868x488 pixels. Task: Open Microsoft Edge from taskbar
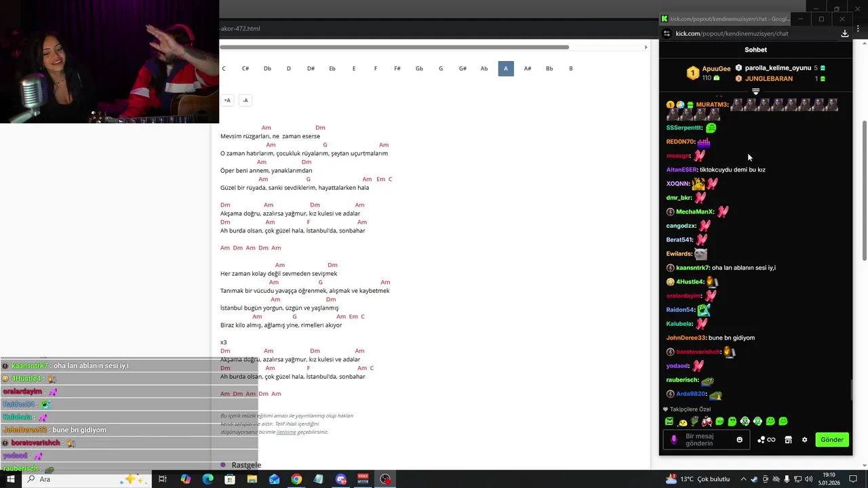[x=208, y=479]
